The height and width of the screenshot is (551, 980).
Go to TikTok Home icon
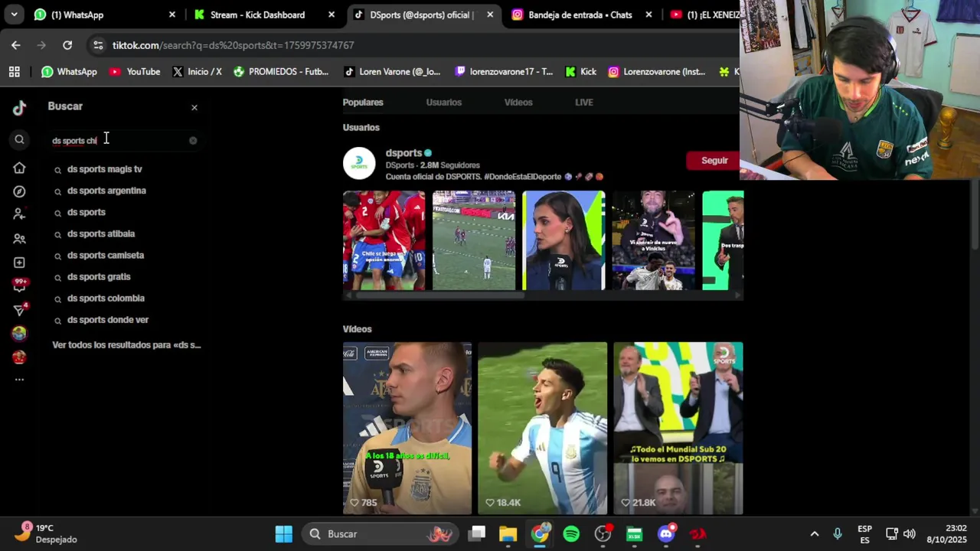[x=19, y=168]
